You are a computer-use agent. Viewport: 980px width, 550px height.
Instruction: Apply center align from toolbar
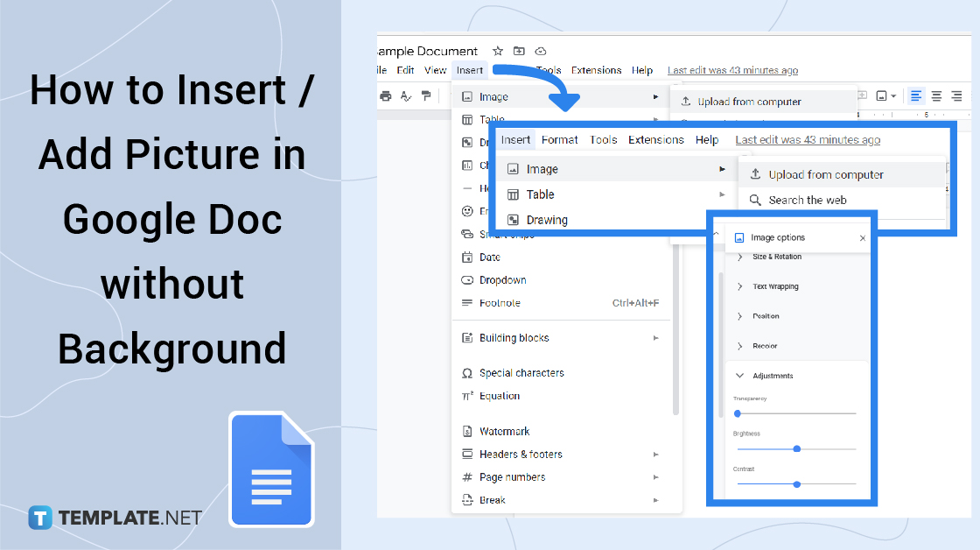point(936,95)
